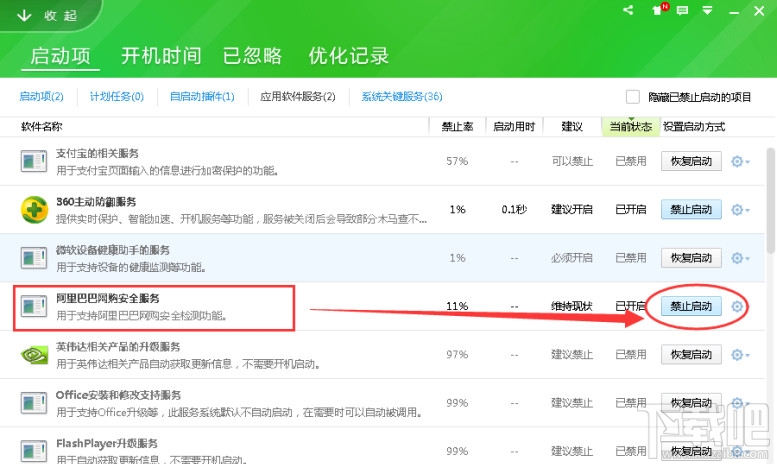This screenshot has width=777, height=464.
Task: Switch to 启动项 main tab
Action: click(x=60, y=56)
